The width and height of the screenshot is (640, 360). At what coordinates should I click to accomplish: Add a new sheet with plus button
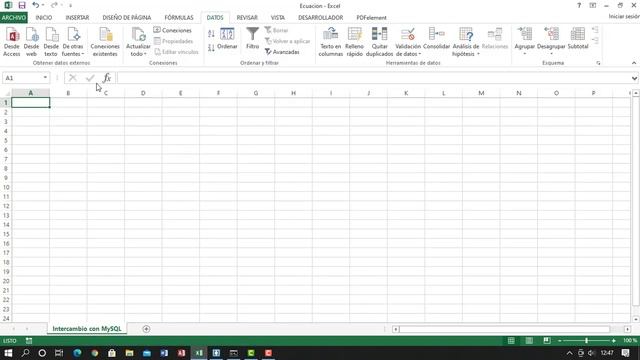146,329
